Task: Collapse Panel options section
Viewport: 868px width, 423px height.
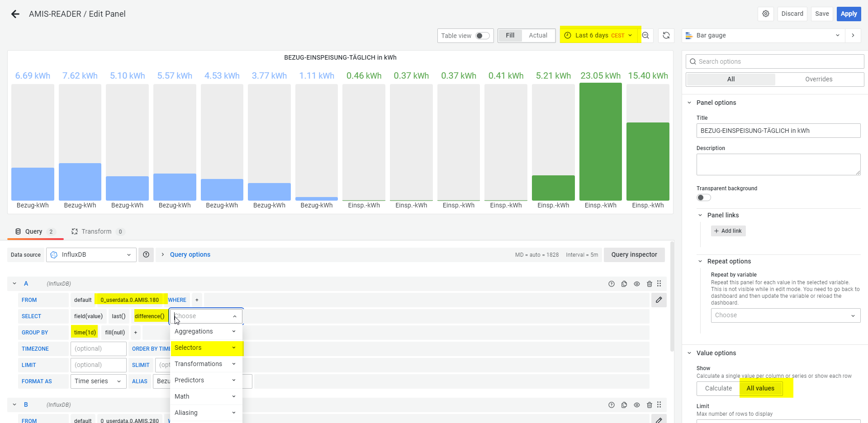Action: pos(689,103)
